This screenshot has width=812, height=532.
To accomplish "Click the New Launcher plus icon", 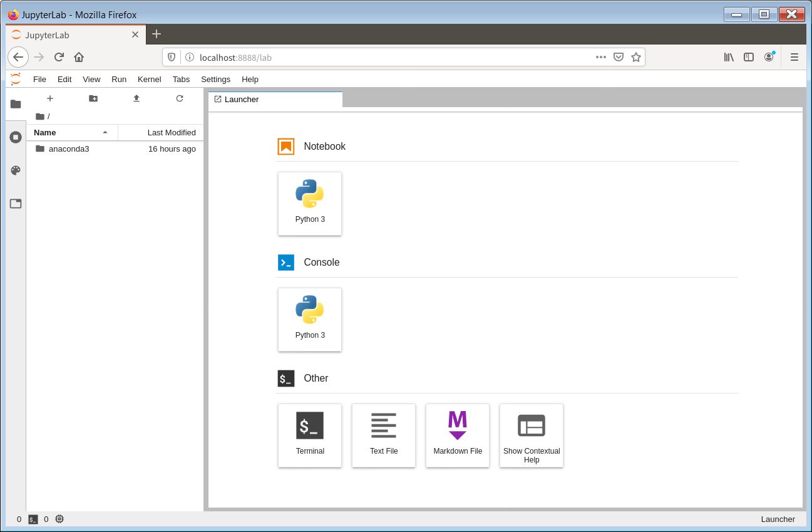I will (x=50, y=98).
